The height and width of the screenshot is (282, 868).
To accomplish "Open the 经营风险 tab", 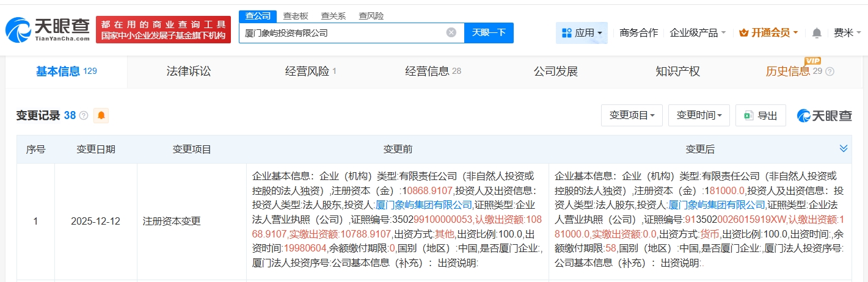I will coord(310,71).
